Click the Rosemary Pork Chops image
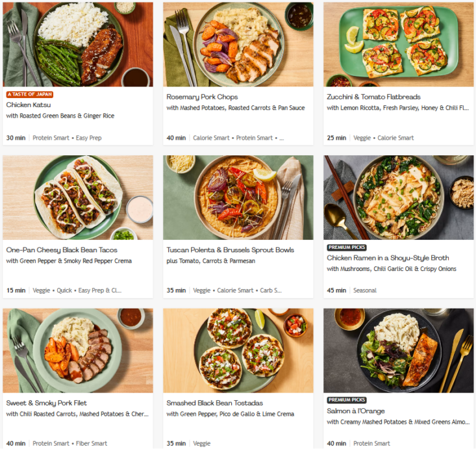476x449 pixels. [x=238, y=44]
